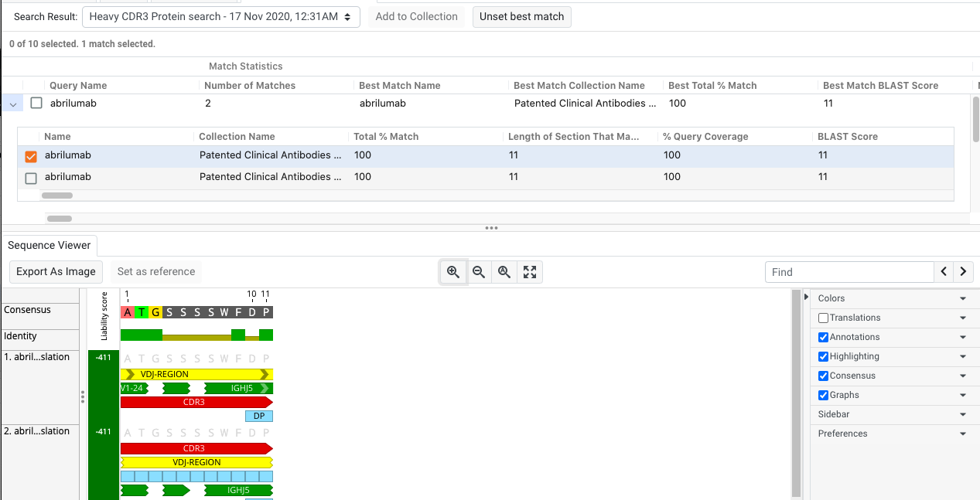Open the Search Result selector

point(220,16)
